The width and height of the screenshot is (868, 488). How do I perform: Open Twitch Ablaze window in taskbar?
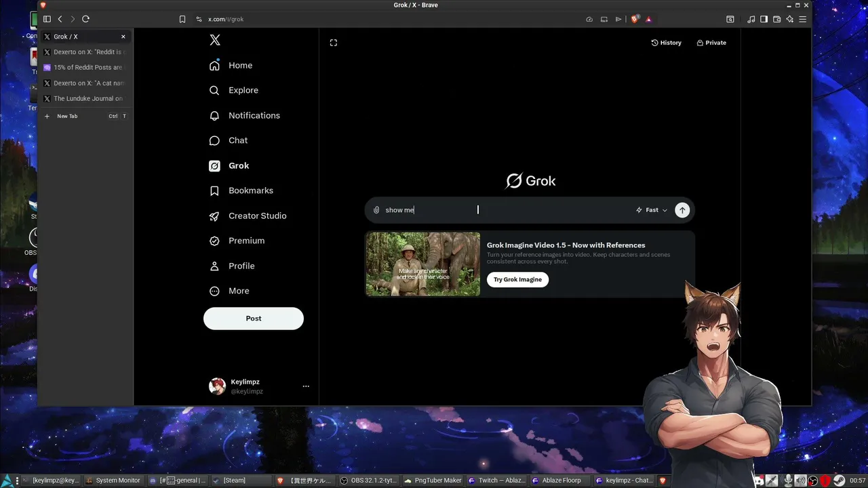point(496,481)
